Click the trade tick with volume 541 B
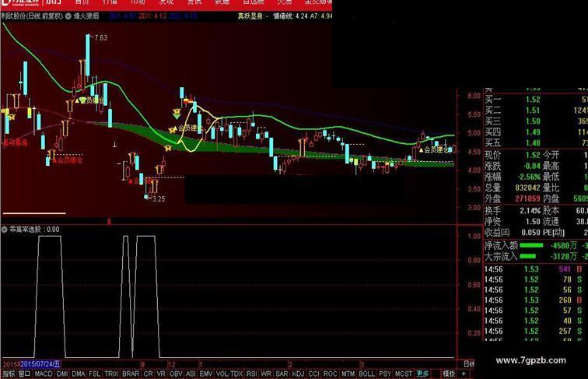Screen dimensions: 588x379 [x=534, y=269]
